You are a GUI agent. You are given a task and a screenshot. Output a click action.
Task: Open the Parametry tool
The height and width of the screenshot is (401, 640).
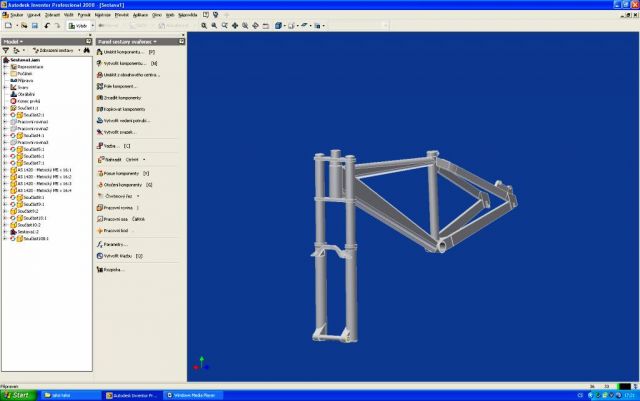coord(116,243)
